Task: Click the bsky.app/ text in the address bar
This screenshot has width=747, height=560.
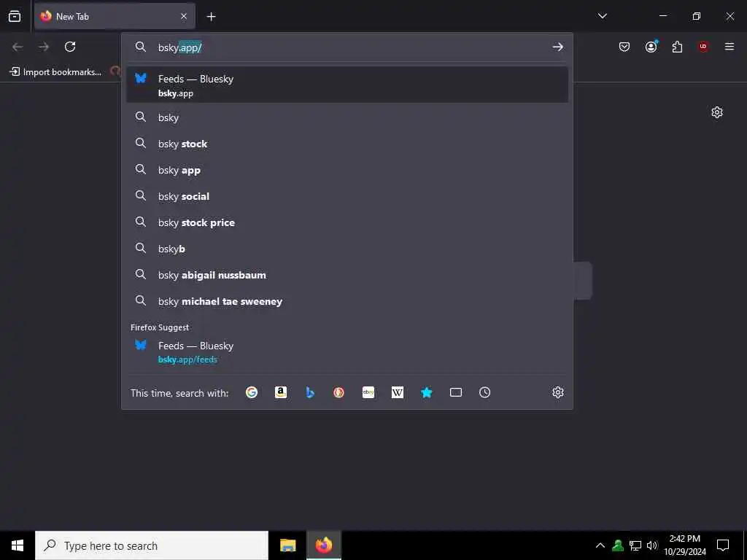Action: (180, 47)
